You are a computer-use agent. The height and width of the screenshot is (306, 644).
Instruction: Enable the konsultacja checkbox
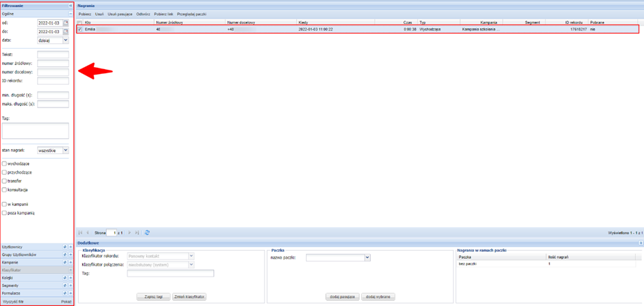click(4, 190)
